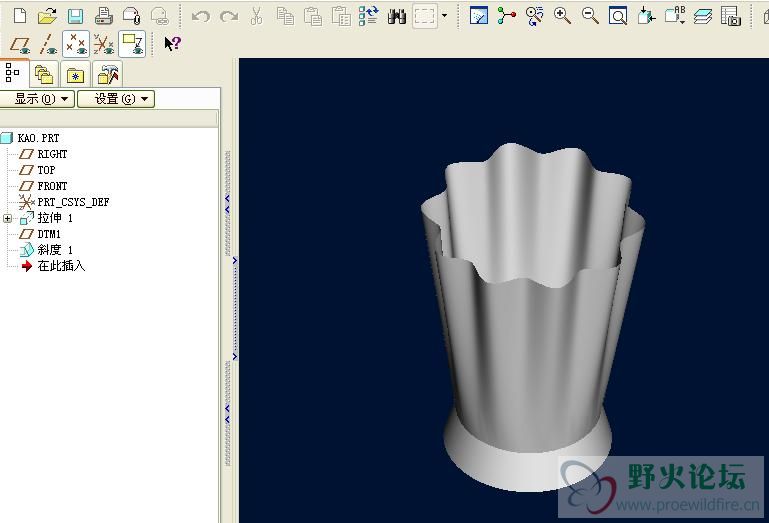Select PRT_CSYS_DEF coordinate system

tap(64, 202)
